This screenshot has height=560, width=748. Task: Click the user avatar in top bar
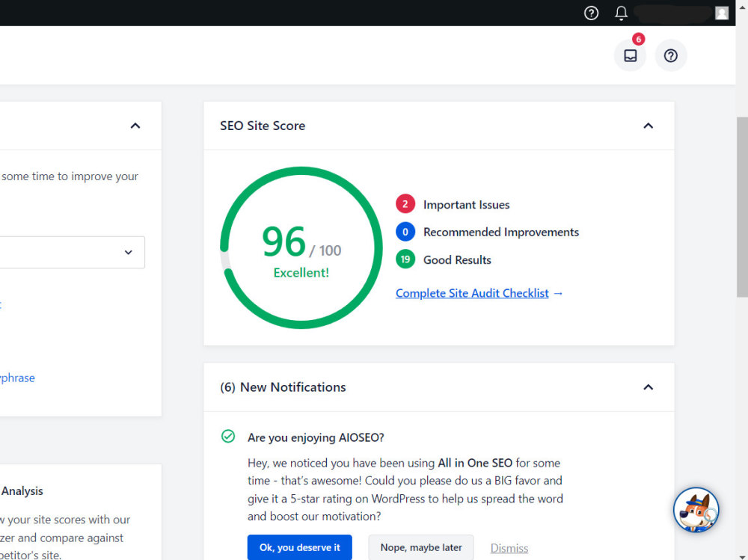pyautogui.click(x=721, y=13)
